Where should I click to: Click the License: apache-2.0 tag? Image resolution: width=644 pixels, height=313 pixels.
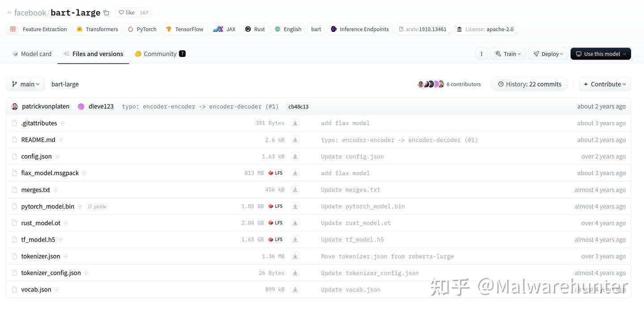[485, 29]
